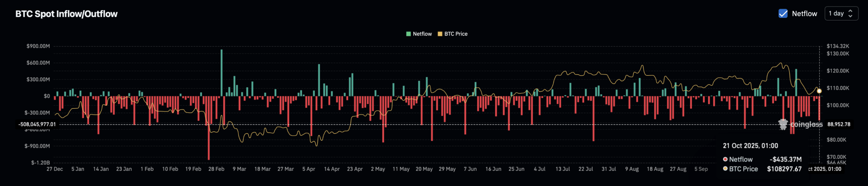The height and width of the screenshot is (186, 868).
Task: Click the red Netflow dot in tooltip
Action: point(725,159)
